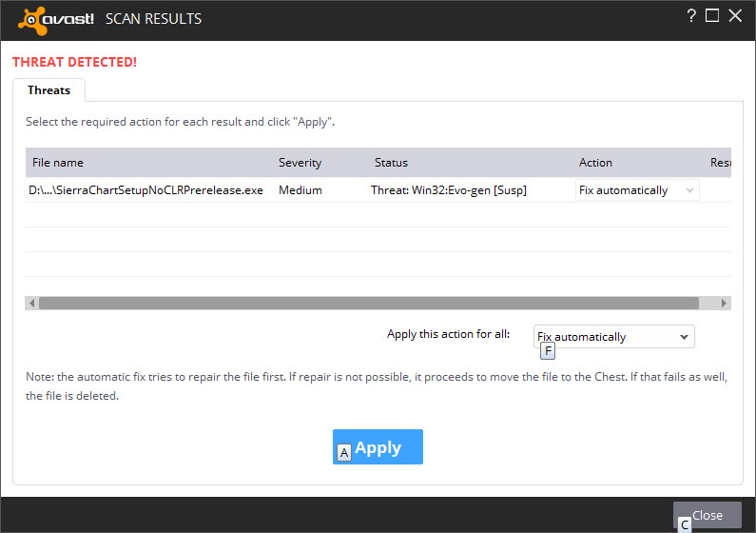Click the Medium severity cell
Viewport: 756px width, 533px height.
click(300, 190)
